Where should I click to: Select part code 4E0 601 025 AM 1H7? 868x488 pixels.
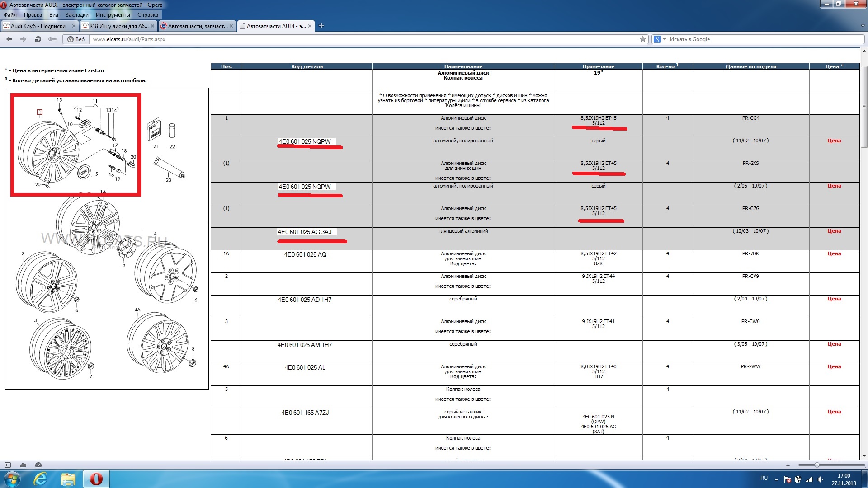pyautogui.click(x=305, y=345)
